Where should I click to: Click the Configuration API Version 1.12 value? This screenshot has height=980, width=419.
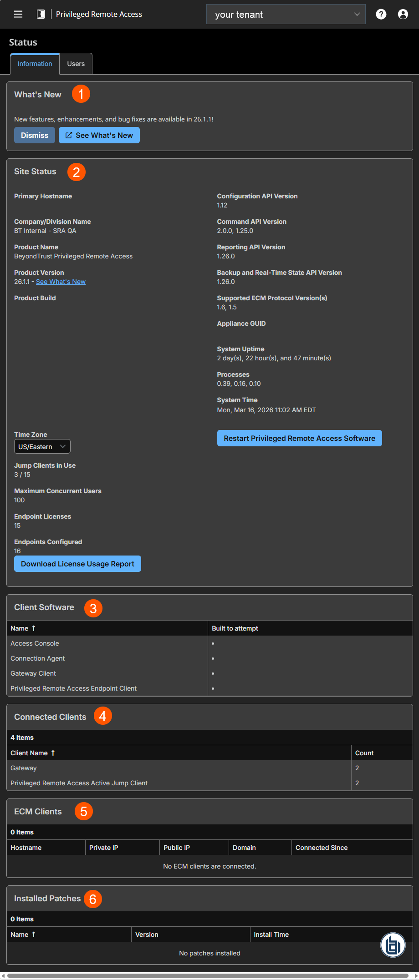[x=222, y=205]
